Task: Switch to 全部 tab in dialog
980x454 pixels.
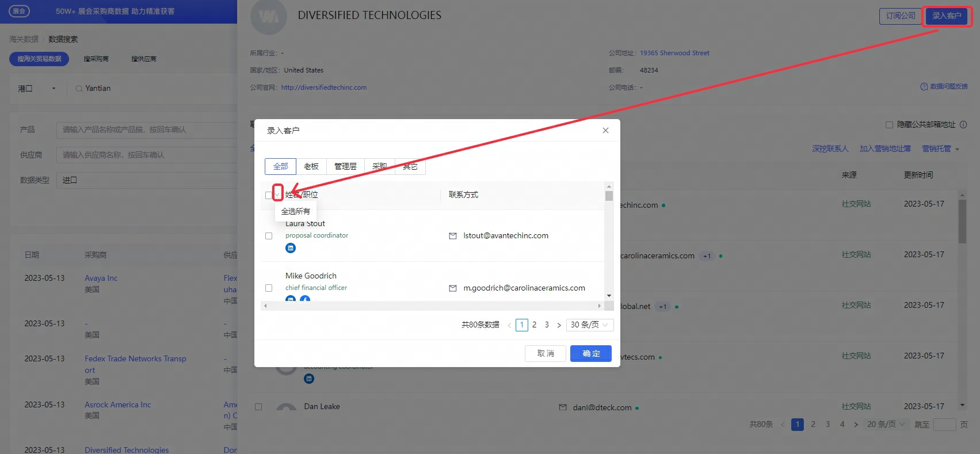Action: pyautogui.click(x=280, y=166)
